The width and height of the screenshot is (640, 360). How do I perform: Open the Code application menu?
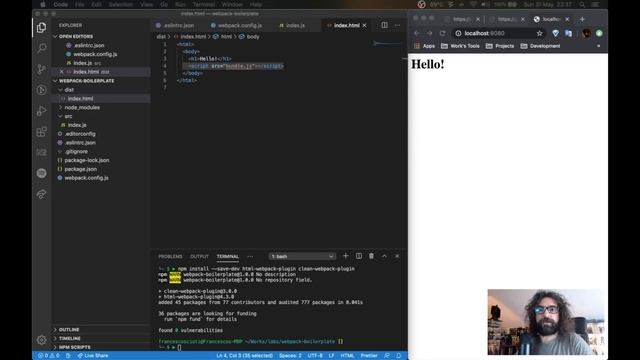click(x=60, y=4)
